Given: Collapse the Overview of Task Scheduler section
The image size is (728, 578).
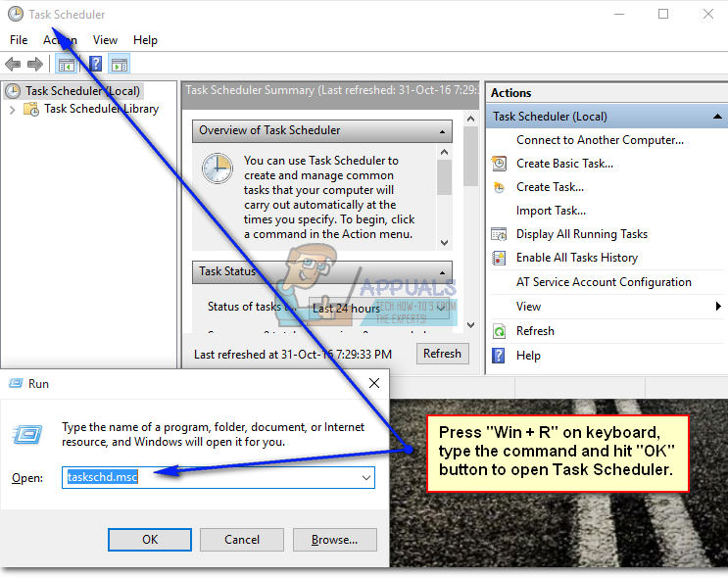Looking at the screenshot, I should 443,132.
